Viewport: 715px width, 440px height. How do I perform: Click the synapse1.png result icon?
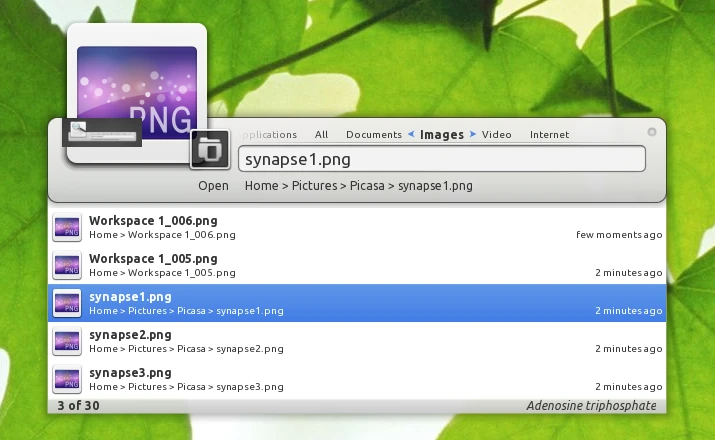[67, 303]
